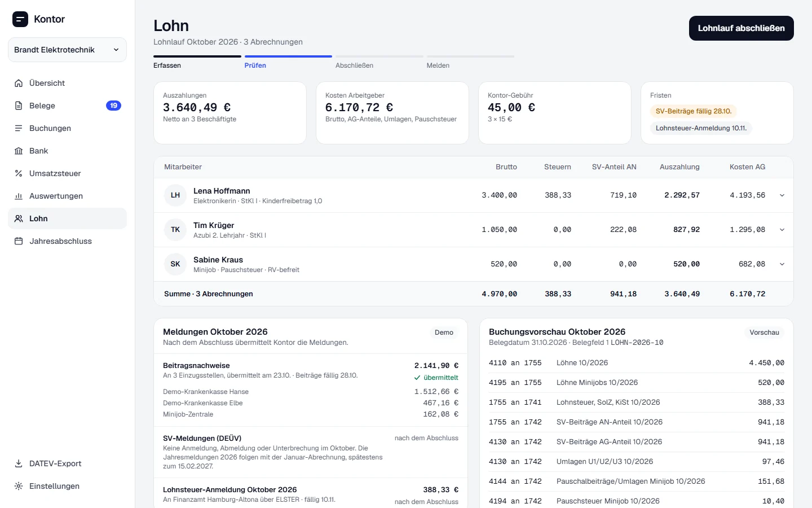The height and width of the screenshot is (508, 812).
Task: Click the Löhne Minijobs 10/2026 booking row
Action: pos(637,383)
